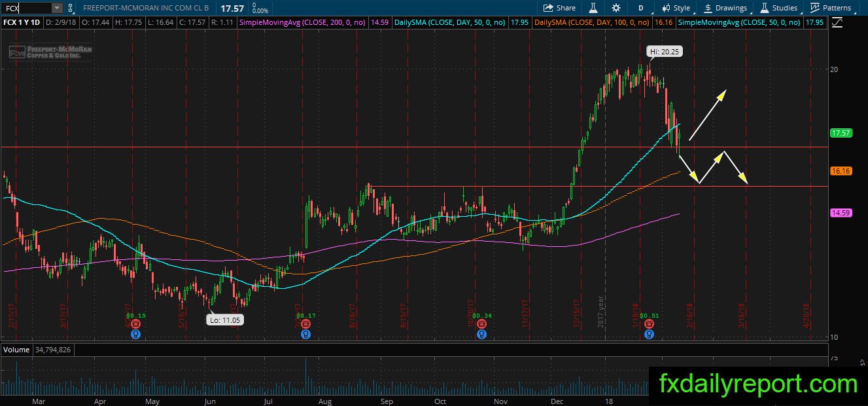Click the red earnings phone icon under $0.34
This screenshot has width=868, height=406.
pyautogui.click(x=481, y=324)
